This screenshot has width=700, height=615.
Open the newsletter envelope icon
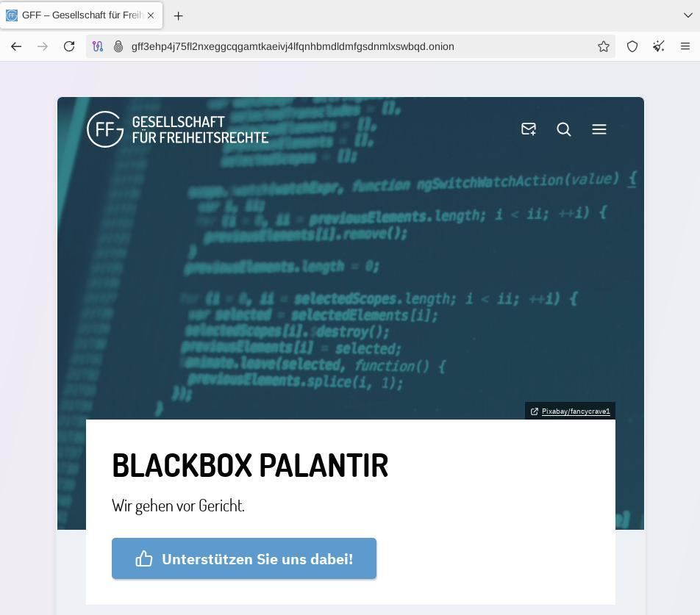[x=528, y=129]
